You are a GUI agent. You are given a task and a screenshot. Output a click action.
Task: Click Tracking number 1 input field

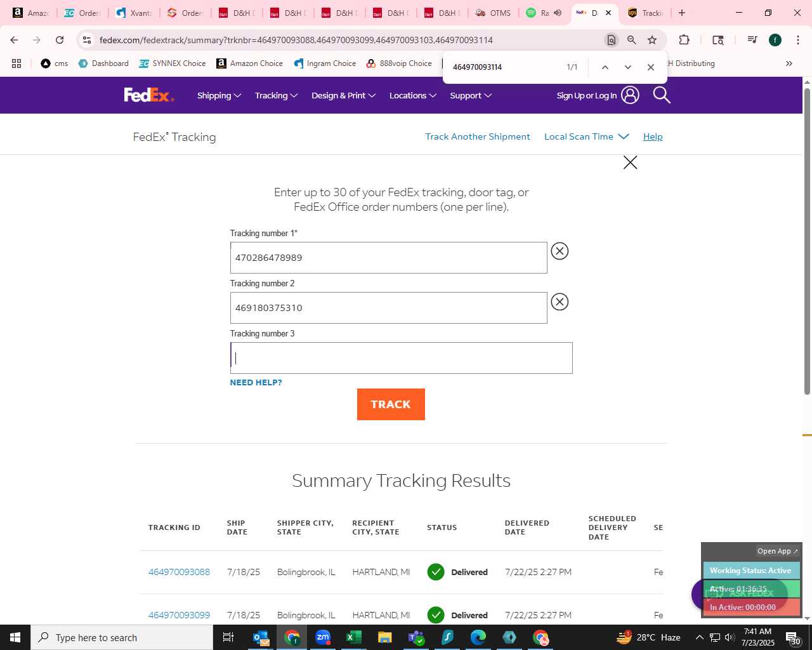tap(388, 258)
